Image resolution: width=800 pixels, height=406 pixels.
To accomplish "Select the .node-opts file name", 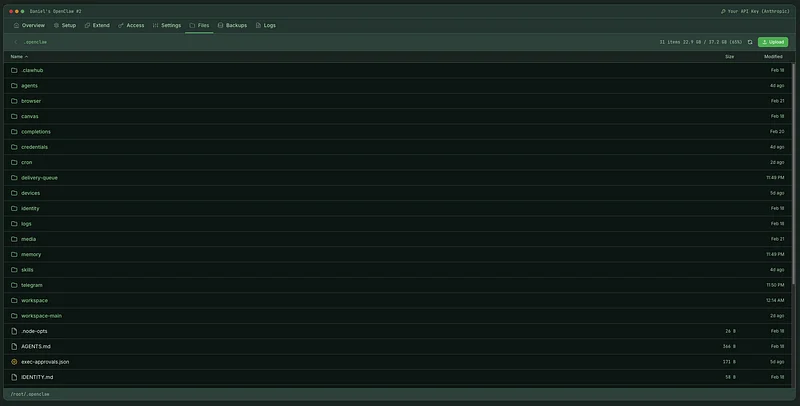I will tap(34, 331).
